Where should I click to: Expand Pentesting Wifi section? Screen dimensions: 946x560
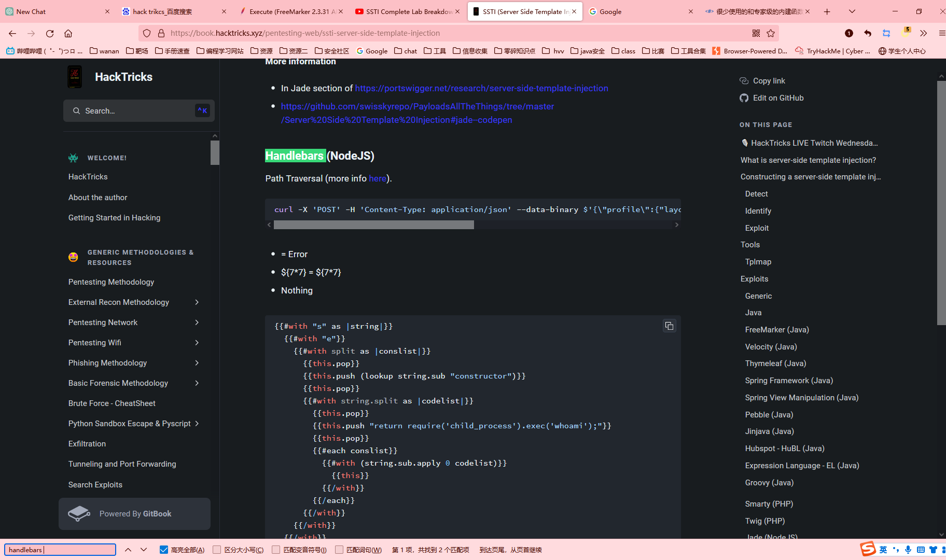(197, 343)
